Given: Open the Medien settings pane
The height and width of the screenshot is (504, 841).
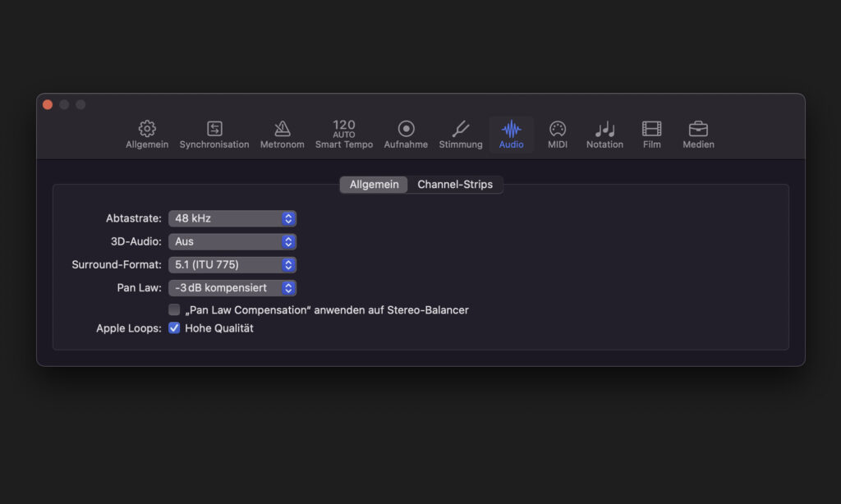Looking at the screenshot, I should (x=698, y=134).
